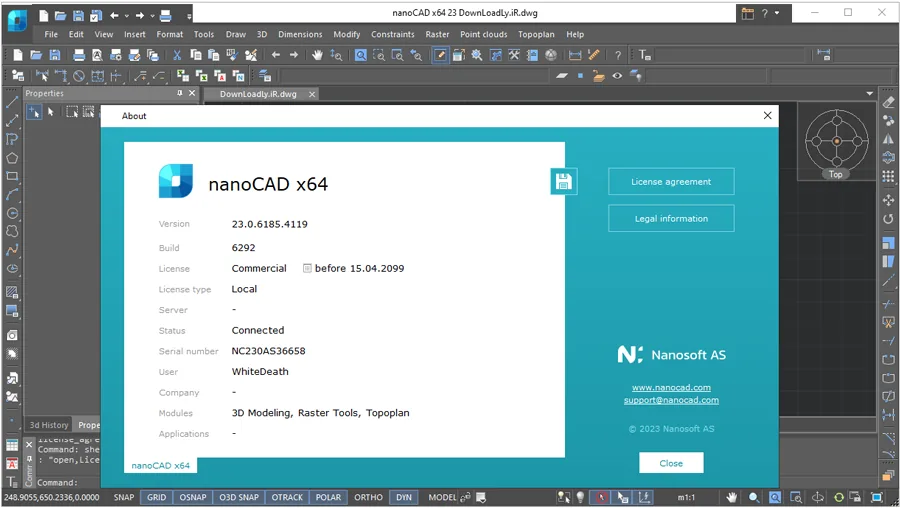Toggle DYN dynamic input in status bar

404,497
